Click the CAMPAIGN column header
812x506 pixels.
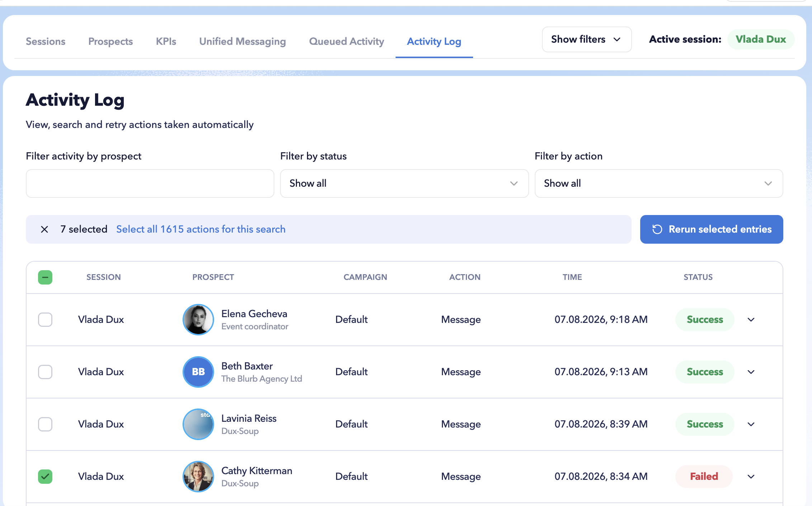click(365, 277)
